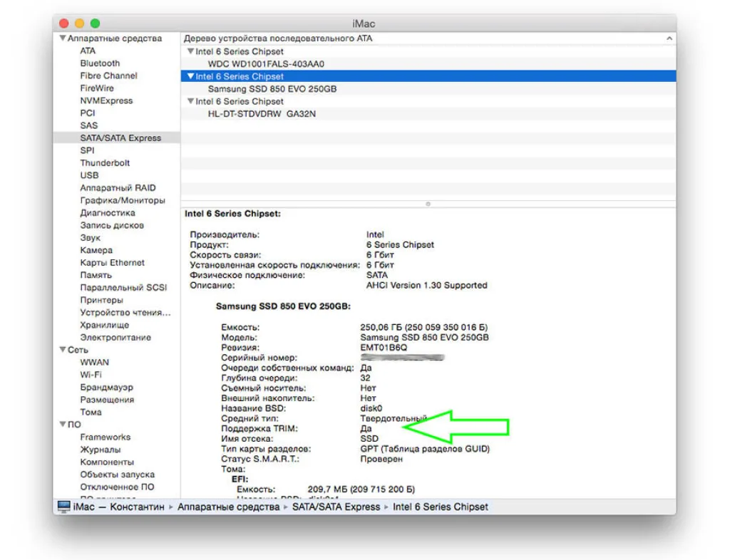Open the FireWire section

pyautogui.click(x=97, y=88)
